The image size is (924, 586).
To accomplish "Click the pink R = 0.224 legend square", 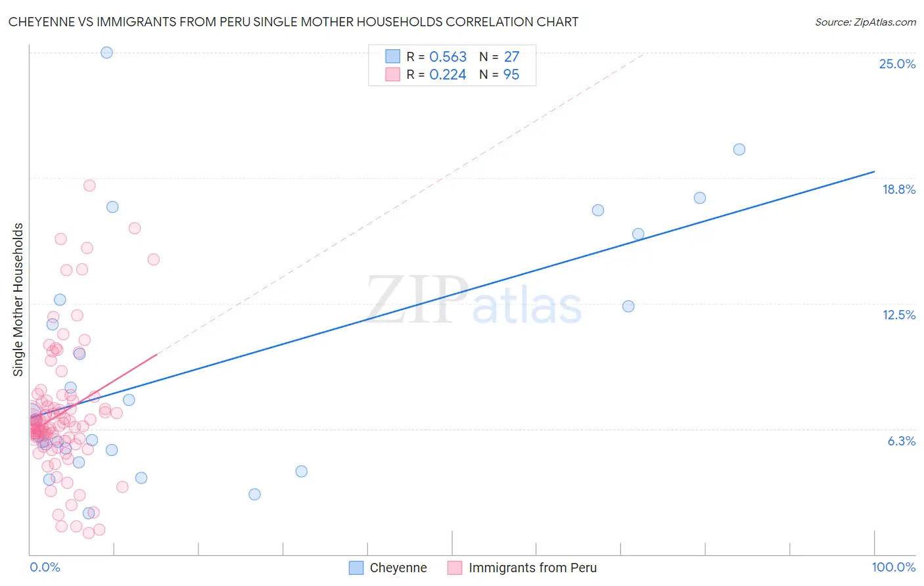I will (392, 74).
